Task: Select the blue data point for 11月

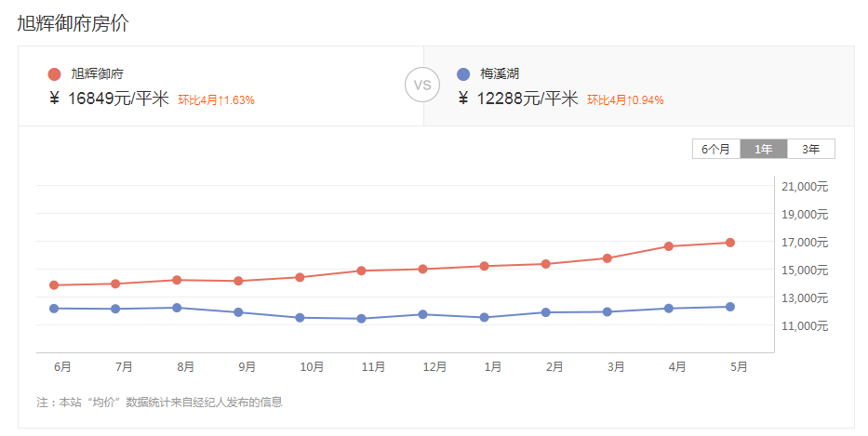Action: [x=361, y=319]
